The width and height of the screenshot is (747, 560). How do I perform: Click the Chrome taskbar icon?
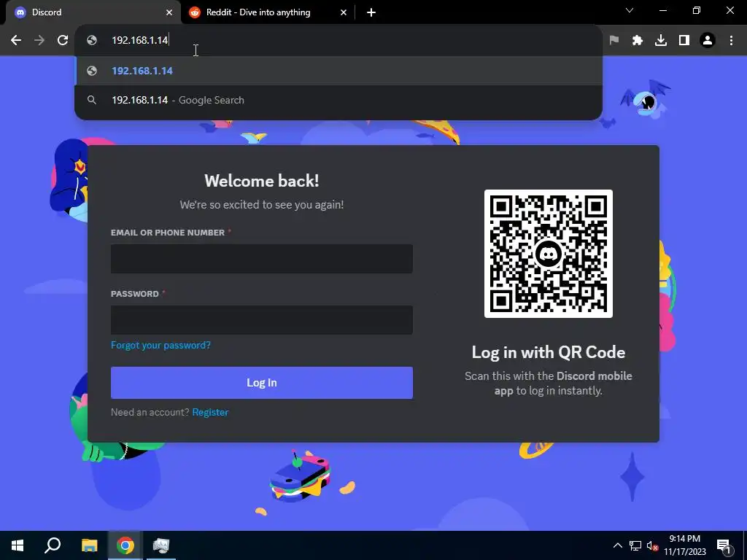point(125,545)
